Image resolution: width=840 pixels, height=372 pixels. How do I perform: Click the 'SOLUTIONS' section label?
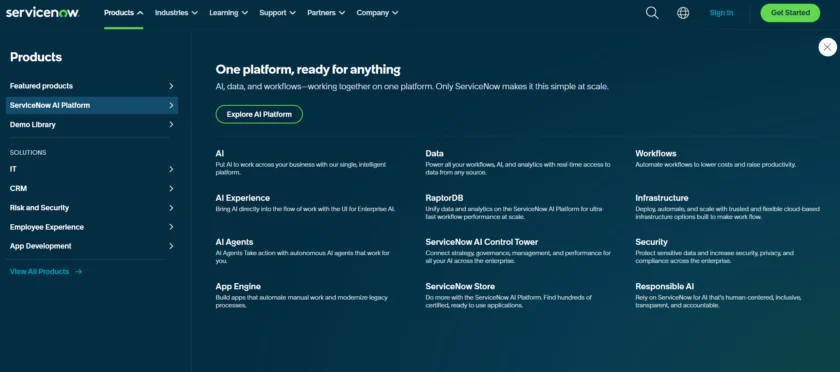click(x=28, y=153)
